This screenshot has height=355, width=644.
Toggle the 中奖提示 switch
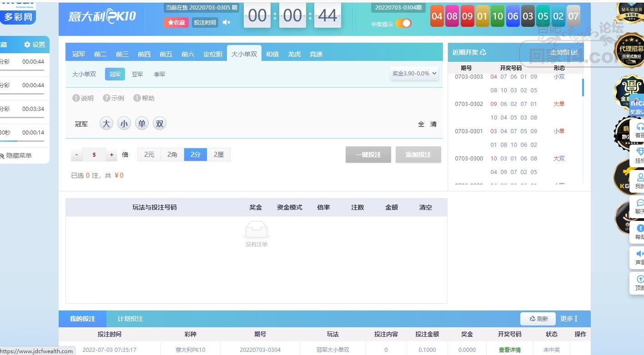[x=403, y=23]
